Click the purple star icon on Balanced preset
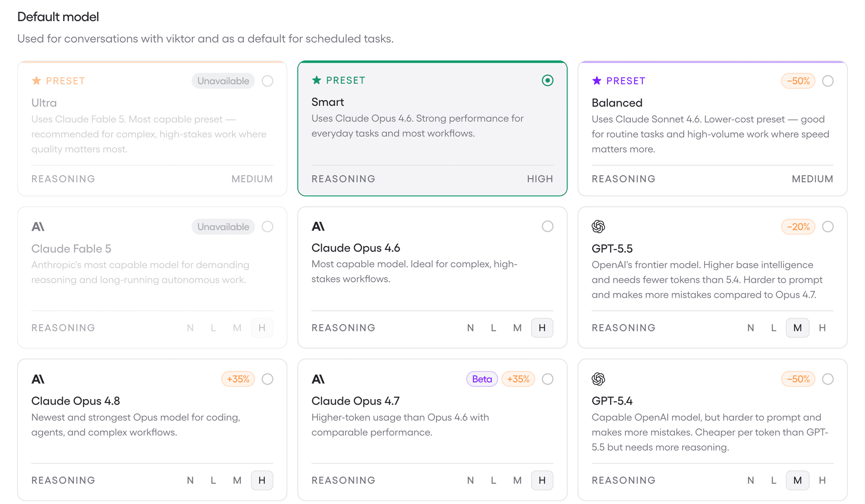Image resolution: width=865 pixels, height=504 pixels. coord(597,81)
